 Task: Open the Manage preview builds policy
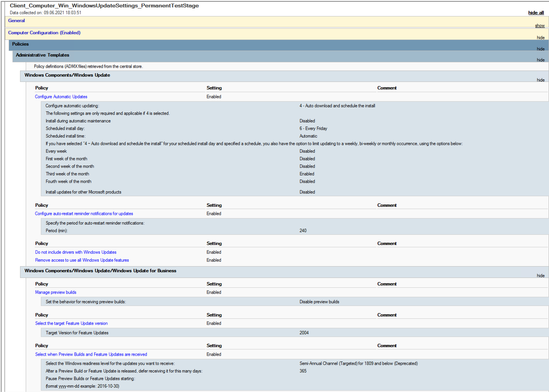[56, 292]
